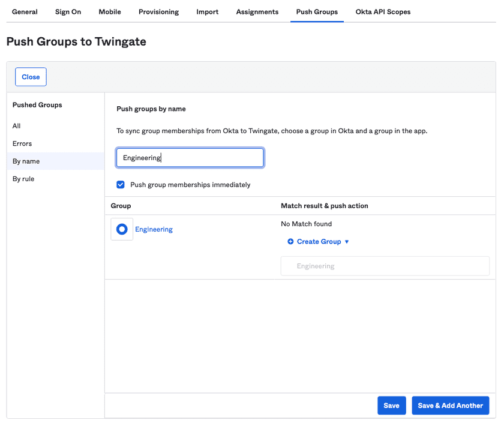Click the plus icon beside Create Group
The image size is (504, 426).
click(290, 242)
